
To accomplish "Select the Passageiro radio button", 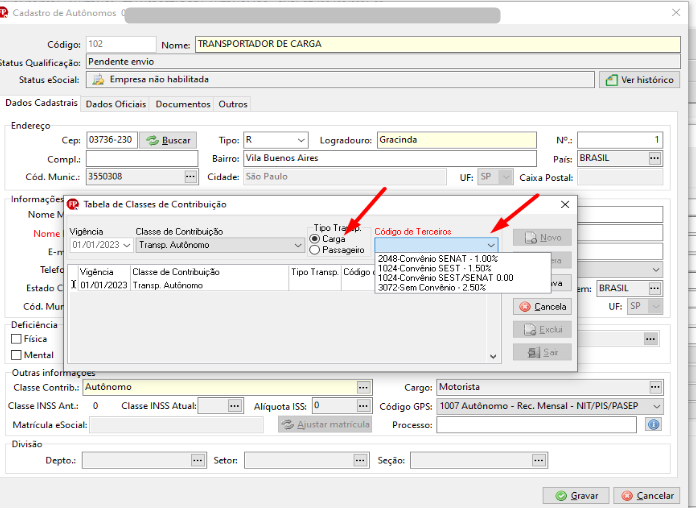I will tap(315, 250).
